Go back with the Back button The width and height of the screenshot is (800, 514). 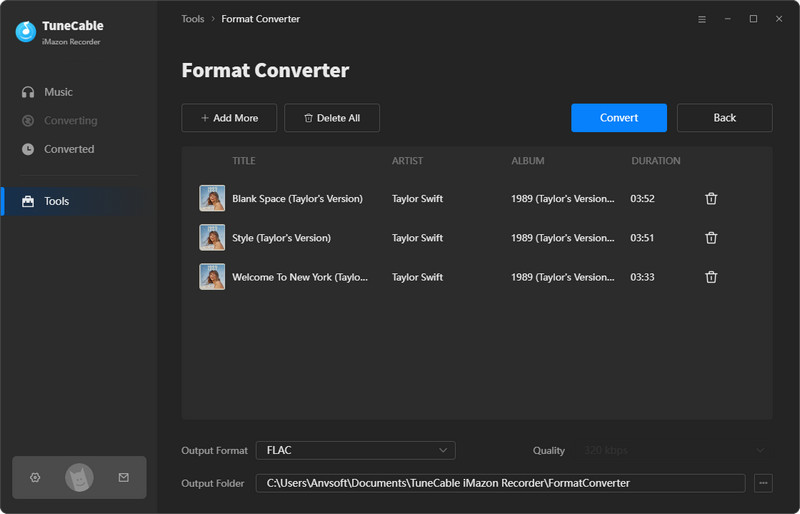[724, 118]
